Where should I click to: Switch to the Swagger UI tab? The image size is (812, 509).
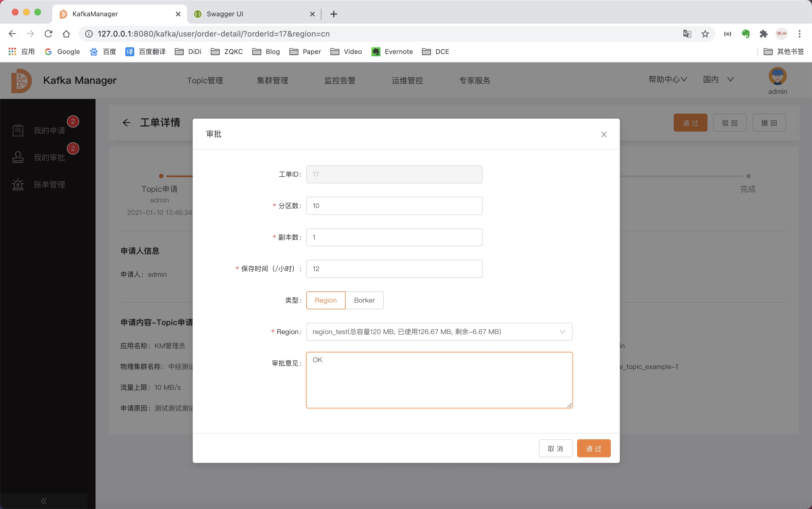click(225, 14)
